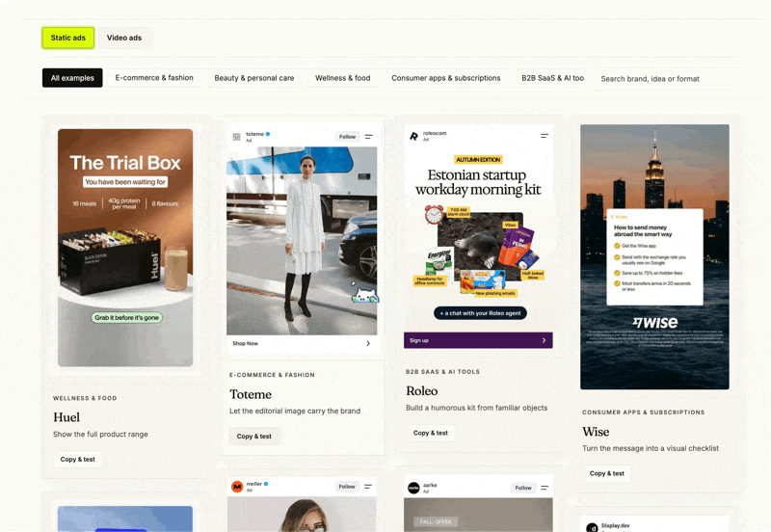Click the B2B SAAS & AI TOOLS label
Viewport: 771px width, 532px height.
click(x=442, y=372)
